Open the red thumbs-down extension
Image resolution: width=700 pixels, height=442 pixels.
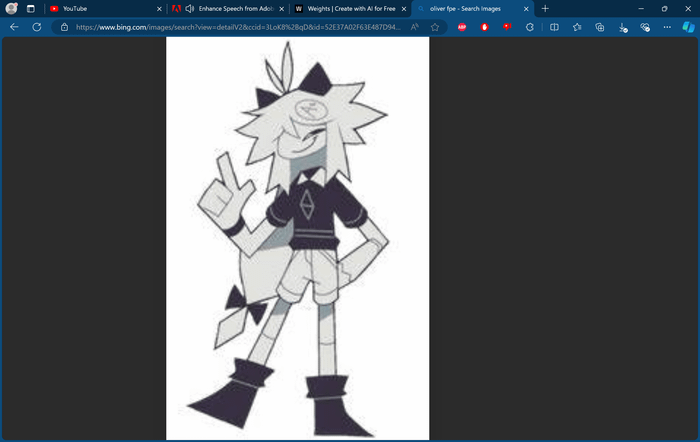[x=507, y=27]
